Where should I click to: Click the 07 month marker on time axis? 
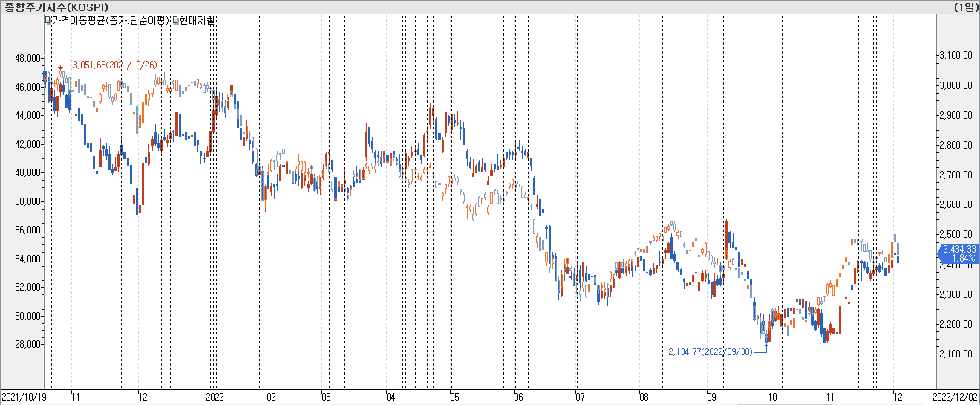(x=580, y=397)
